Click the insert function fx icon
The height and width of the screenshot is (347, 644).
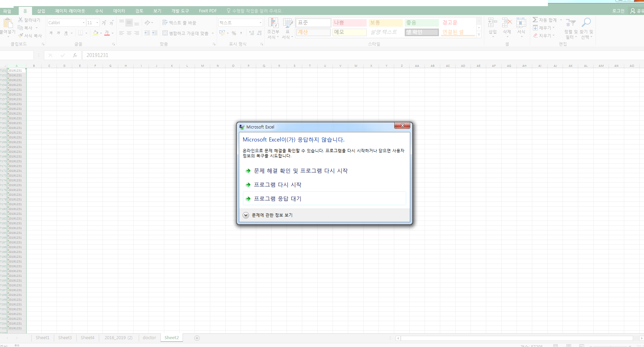[x=75, y=55]
